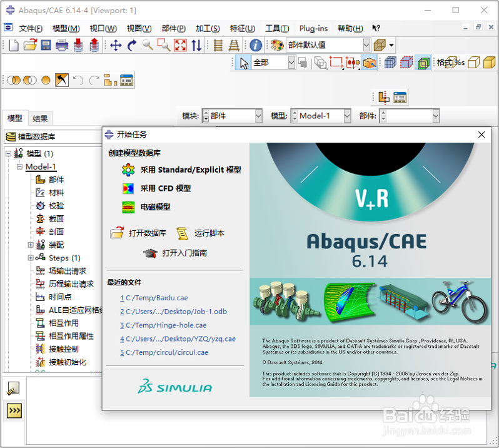Click 采用 Standard/Explicit 模型
The width and height of the screenshot is (499, 448).
pos(181,170)
